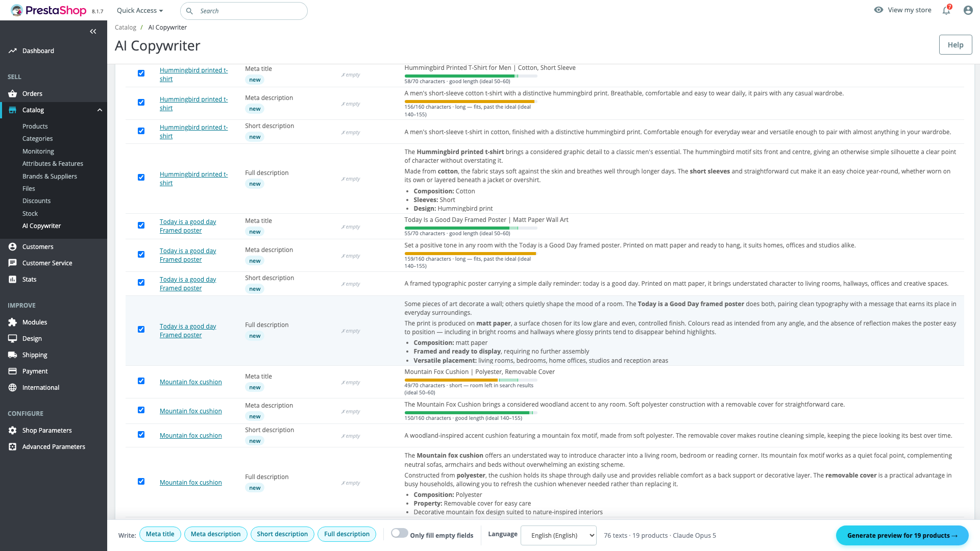Click Generate preview for 19 products
This screenshot has width=980, height=551.
[902, 535]
